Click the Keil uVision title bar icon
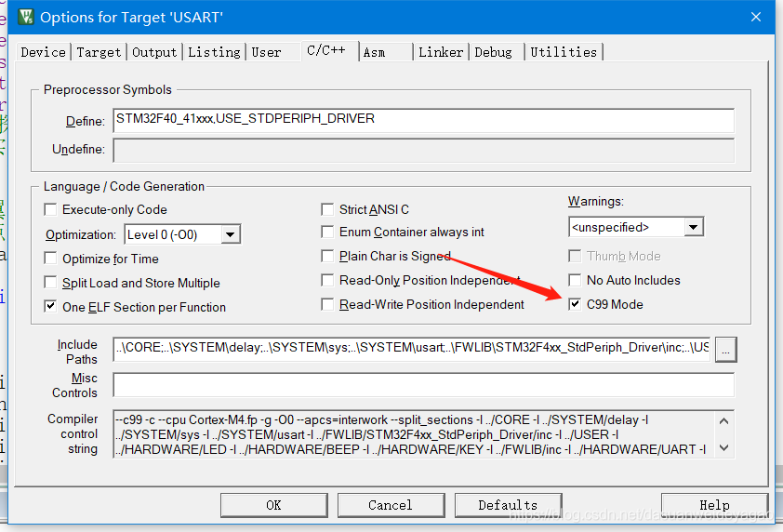Screen dimensions: 783x532 (x=25, y=17)
